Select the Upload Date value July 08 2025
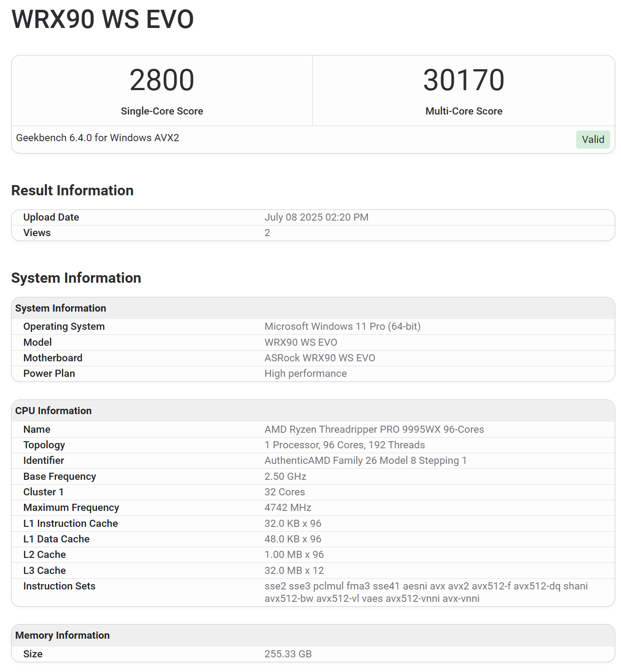This screenshot has width=621, height=672. (316, 217)
